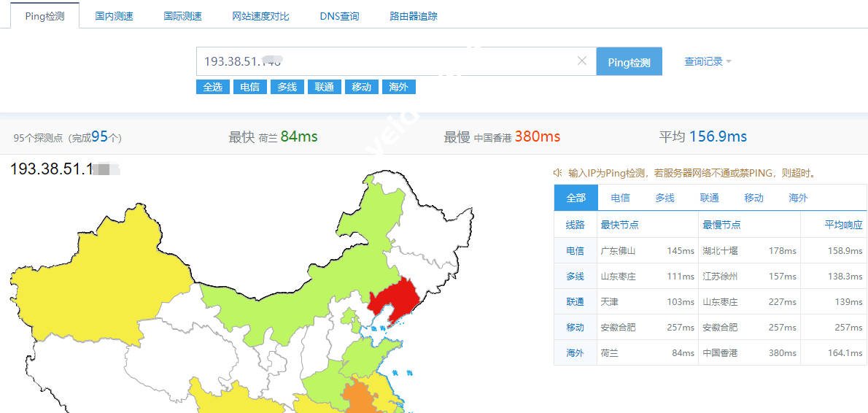Viewport: 868px width, 413px height.
Task: Select the 多线 tab in results panel
Action: point(664,198)
